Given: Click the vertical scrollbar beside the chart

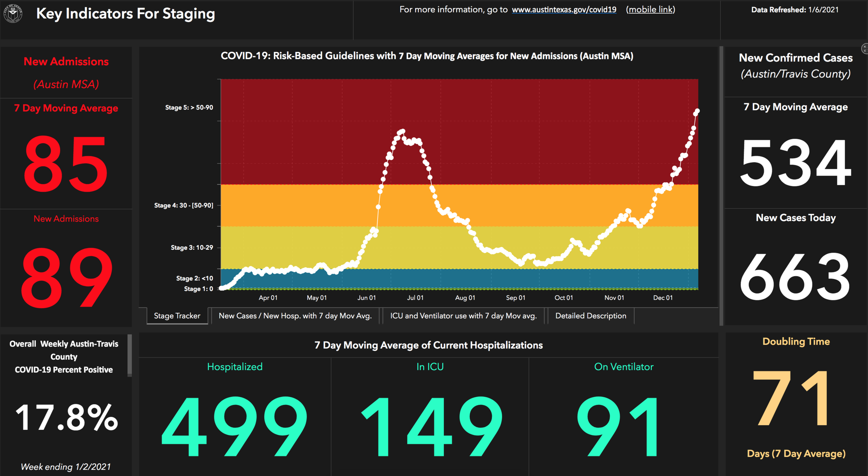Looking at the screenshot, I should coord(721,186).
